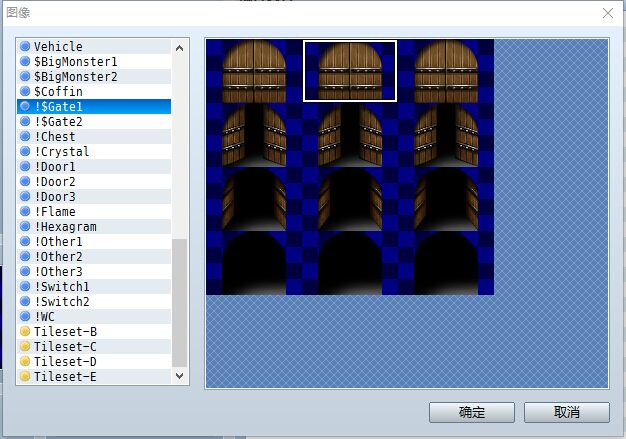Select mostly-open gate in third row, right cell
626x439 pixels.
coord(446,199)
